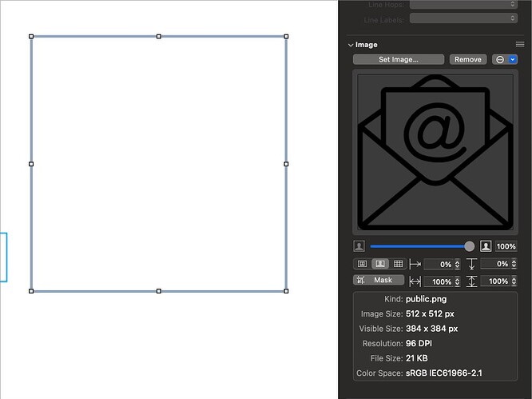
Task: Click the horizontal scale width icon
Action: (415, 281)
